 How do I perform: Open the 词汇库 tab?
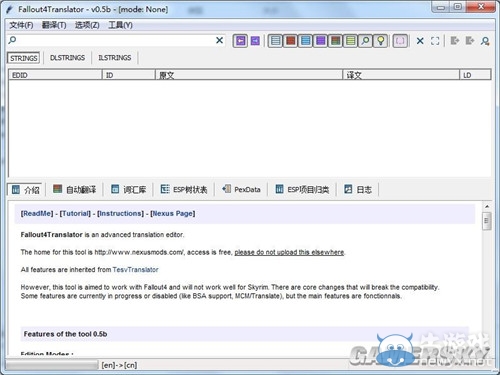coord(128,190)
